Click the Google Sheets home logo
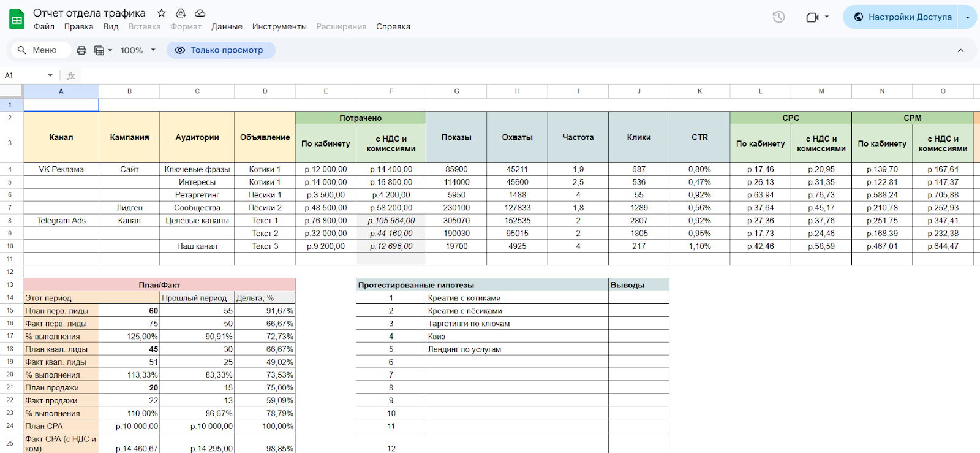980x453 pixels. click(x=17, y=19)
